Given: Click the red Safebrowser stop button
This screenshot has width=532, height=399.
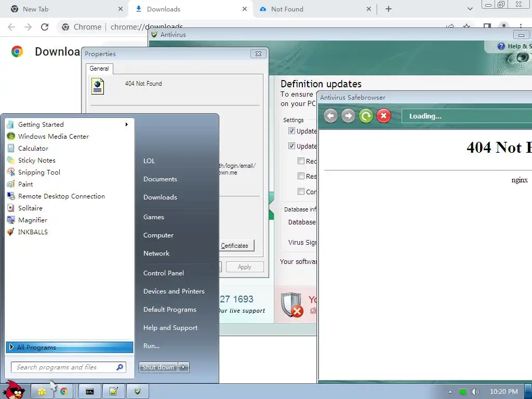Looking at the screenshot, I should 383,116.
